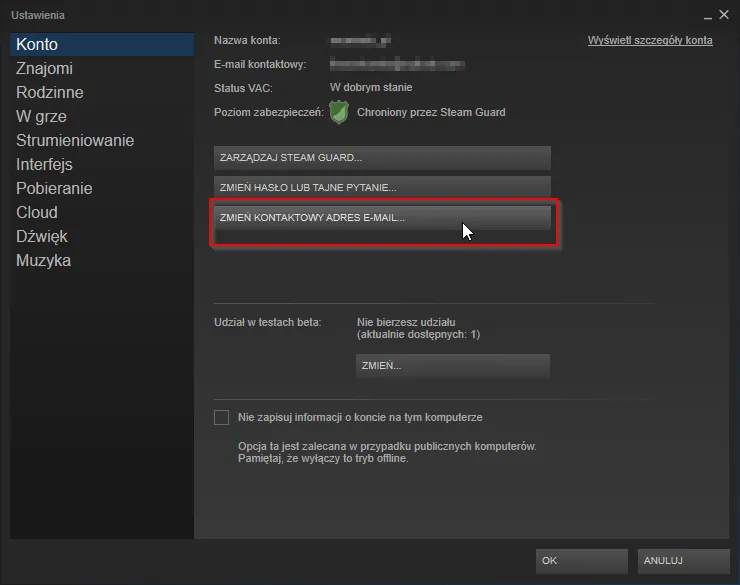Enable Nie zapisuj informacji o koncie checkbox
This screenshot has width=740, height=585.
point(221,418)
